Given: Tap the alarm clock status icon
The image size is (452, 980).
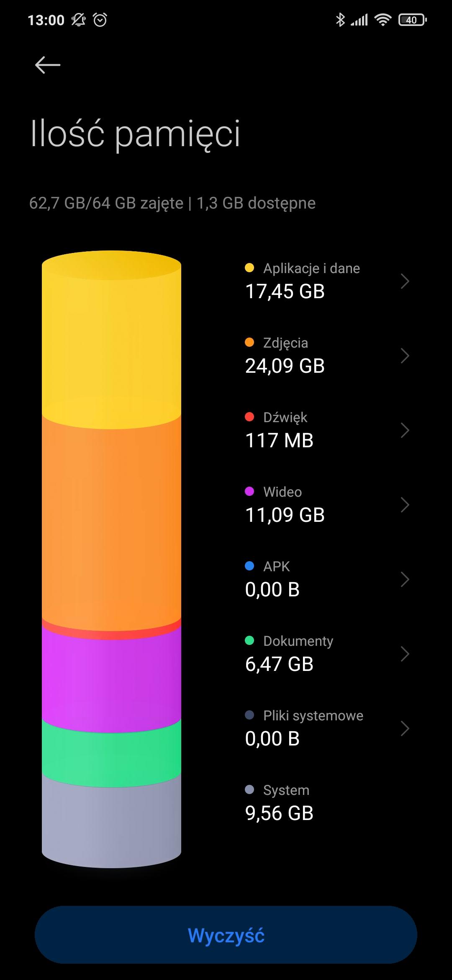Looking at the screenshot, I should tap(100, 20).
